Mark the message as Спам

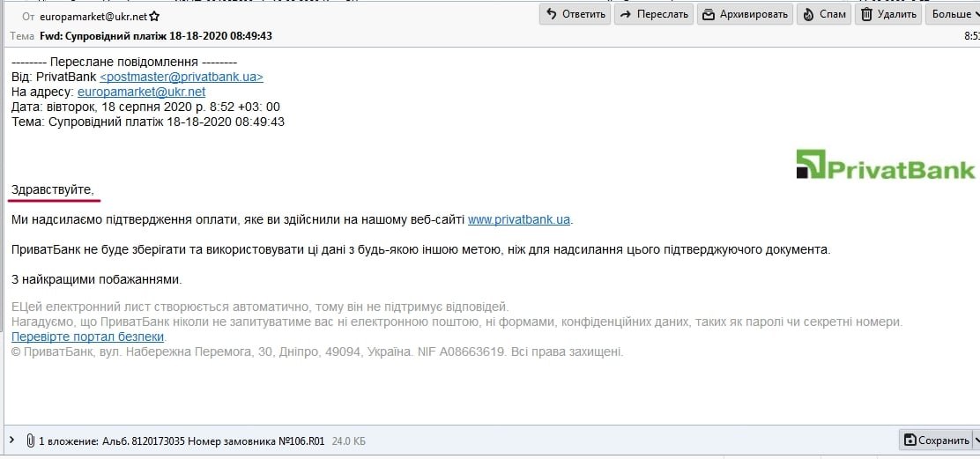[x=824, y=14]
